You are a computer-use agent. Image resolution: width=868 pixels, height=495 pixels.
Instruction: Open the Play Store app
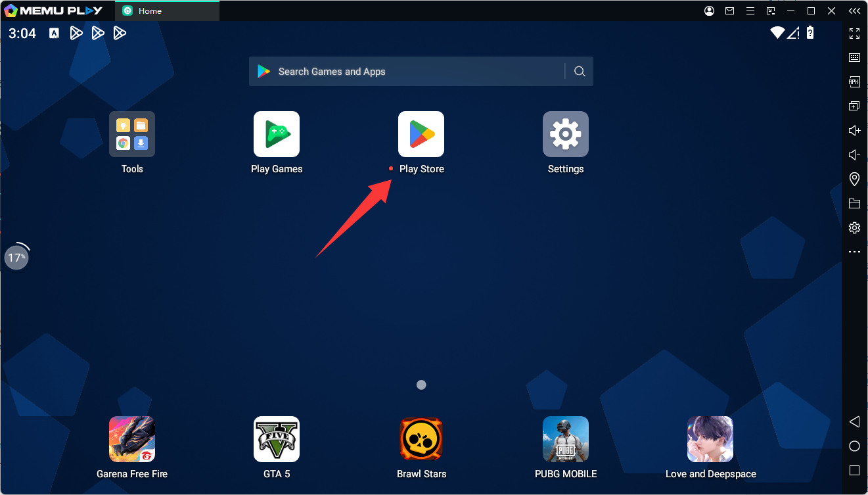(421, 134)
